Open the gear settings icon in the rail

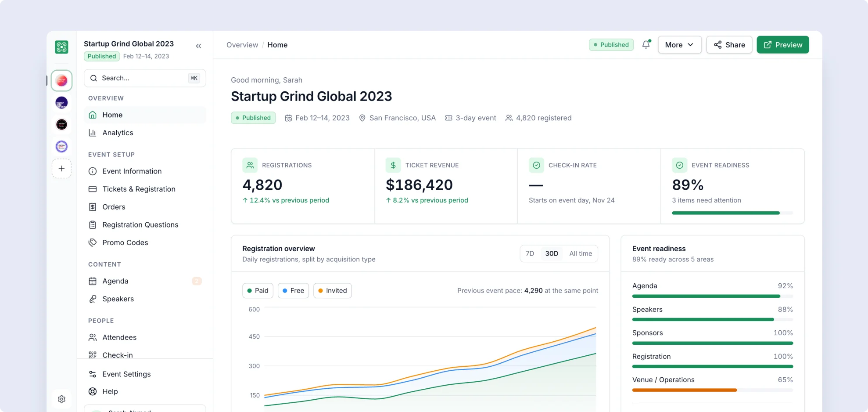[61, 399]
